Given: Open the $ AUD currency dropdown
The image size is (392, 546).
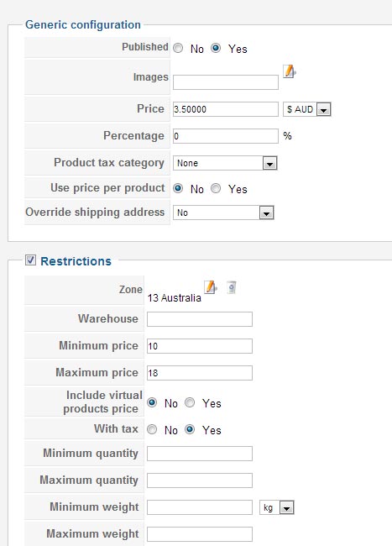Looking at the screenshot, I should [306, 109].
